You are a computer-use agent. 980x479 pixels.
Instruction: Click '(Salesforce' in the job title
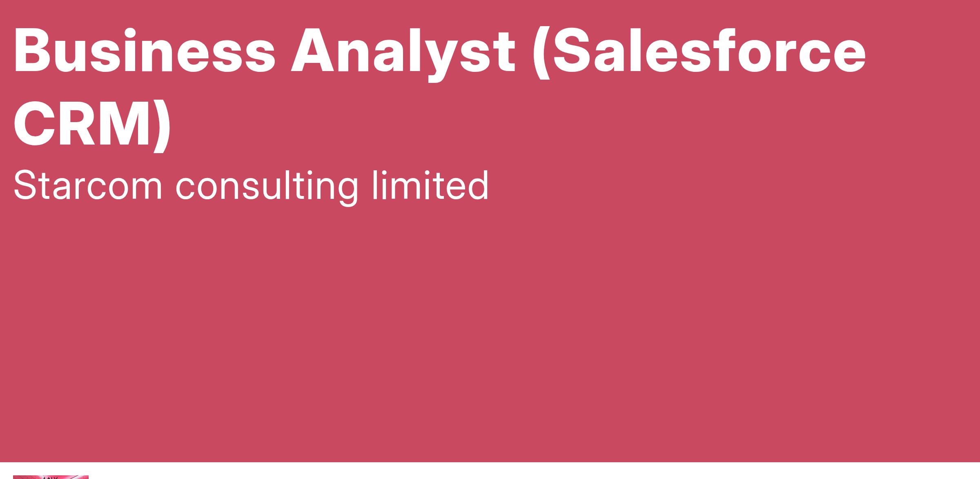click(699, 53)
